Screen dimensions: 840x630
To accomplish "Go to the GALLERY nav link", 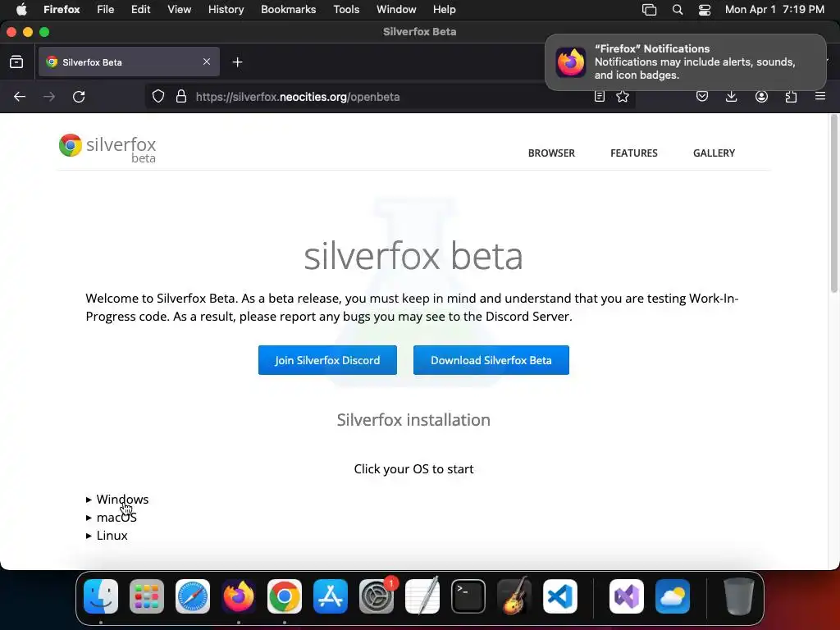I will 714,153.
